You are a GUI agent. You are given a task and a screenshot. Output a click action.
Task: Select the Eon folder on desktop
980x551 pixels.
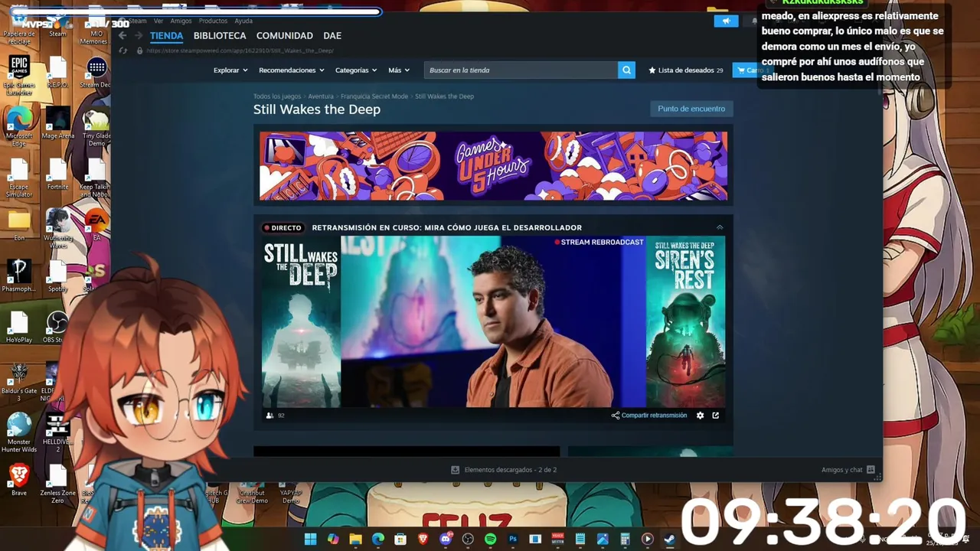click(19, 225)
